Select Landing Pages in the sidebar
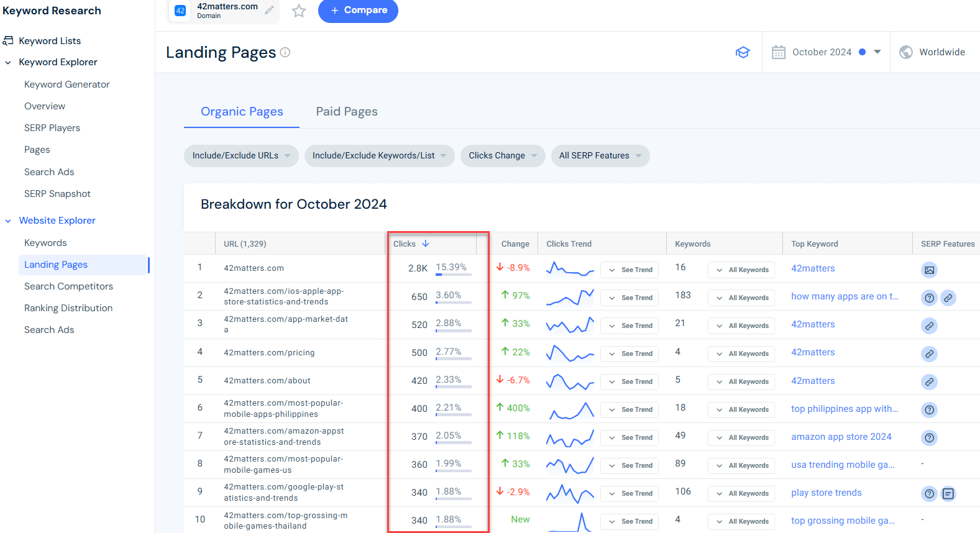This screenshot has height=533, width=980. (x=83, y=265)
